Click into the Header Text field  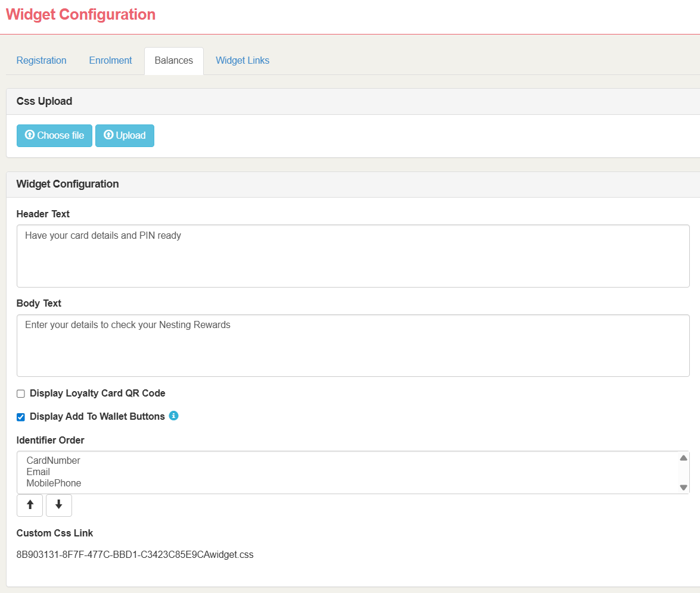[353, 256]
